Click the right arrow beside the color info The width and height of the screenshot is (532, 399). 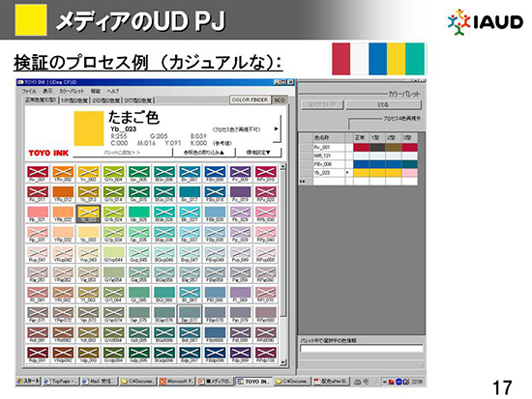(277, 128)
